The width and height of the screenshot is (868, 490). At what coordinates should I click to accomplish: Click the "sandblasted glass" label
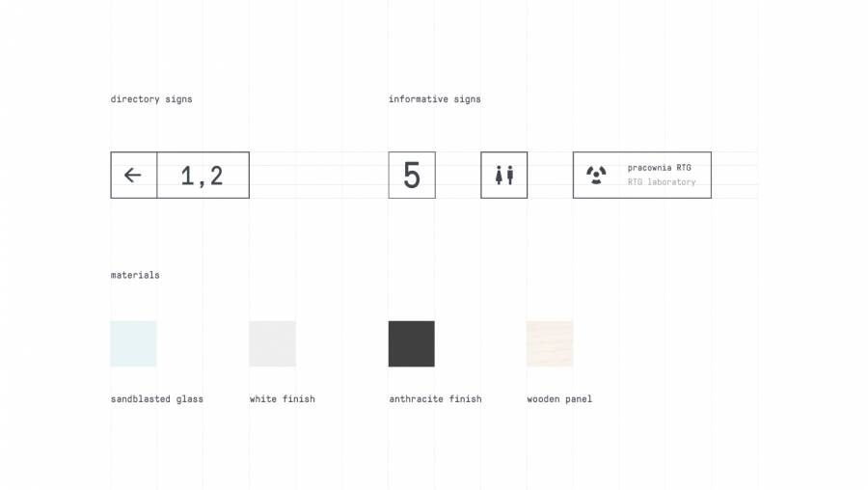157,399
